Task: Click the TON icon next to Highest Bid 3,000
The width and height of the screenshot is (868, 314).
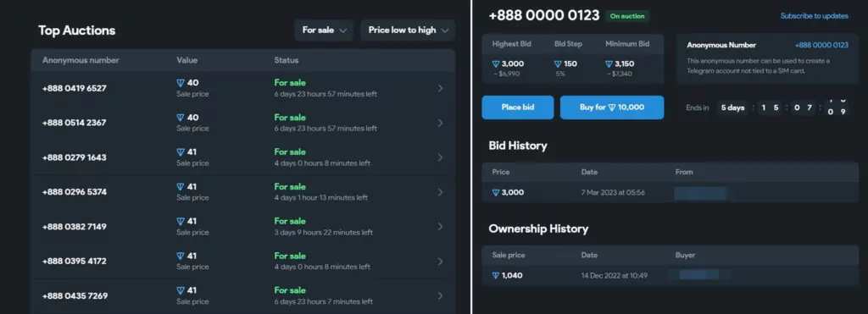Action: [496, 64]
